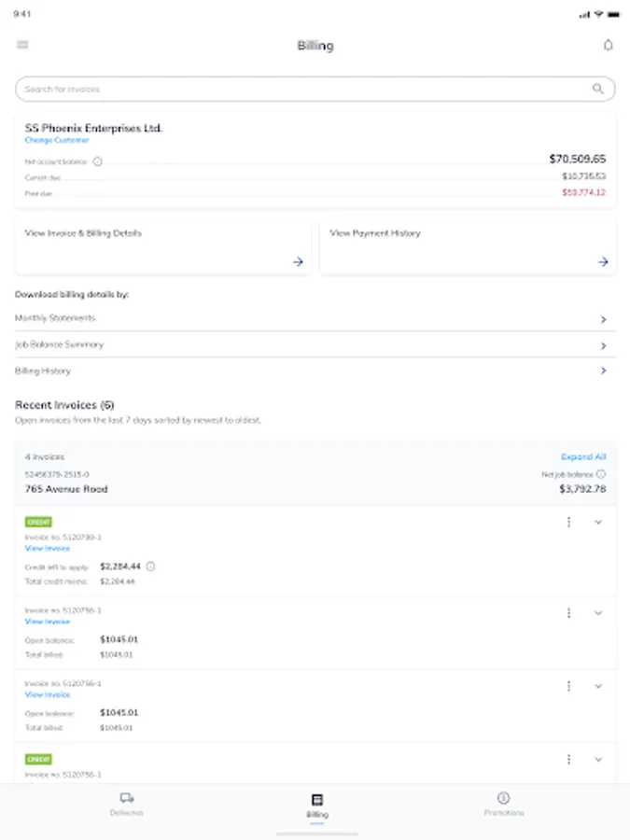630x840 pixels.
Task: Expand the first credit invoice chevron
Action: pyautogui.click(x=599, y=522)
